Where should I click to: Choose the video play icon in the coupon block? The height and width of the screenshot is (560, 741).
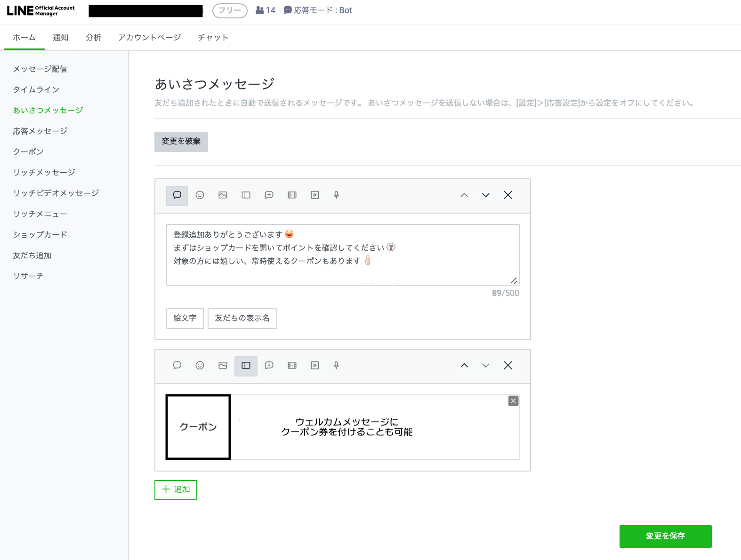[315, 366]
